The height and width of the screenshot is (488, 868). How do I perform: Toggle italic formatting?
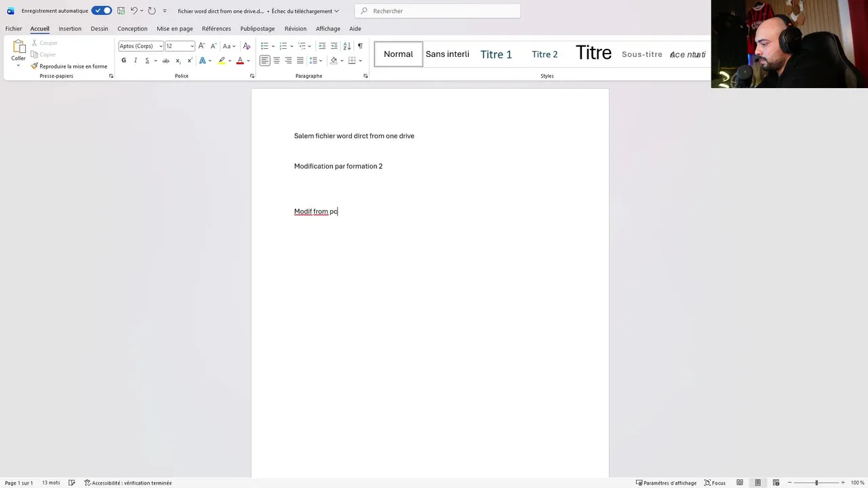click(x=136, y=61)
